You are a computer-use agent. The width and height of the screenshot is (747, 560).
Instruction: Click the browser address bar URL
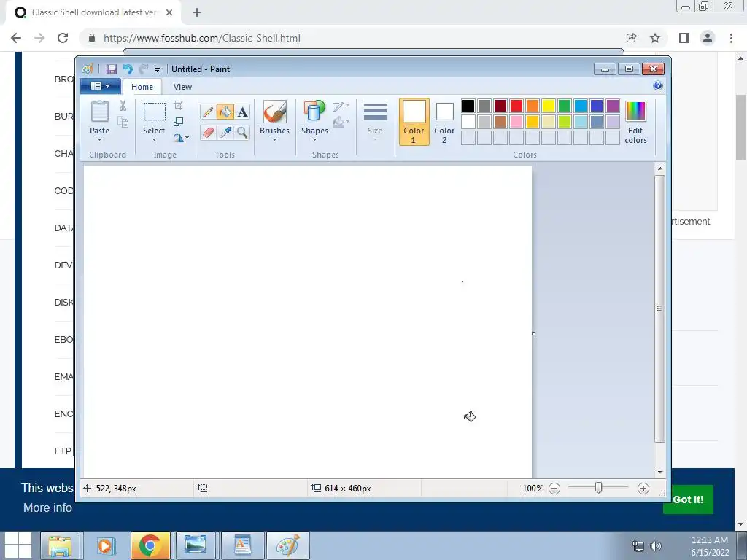202,38
